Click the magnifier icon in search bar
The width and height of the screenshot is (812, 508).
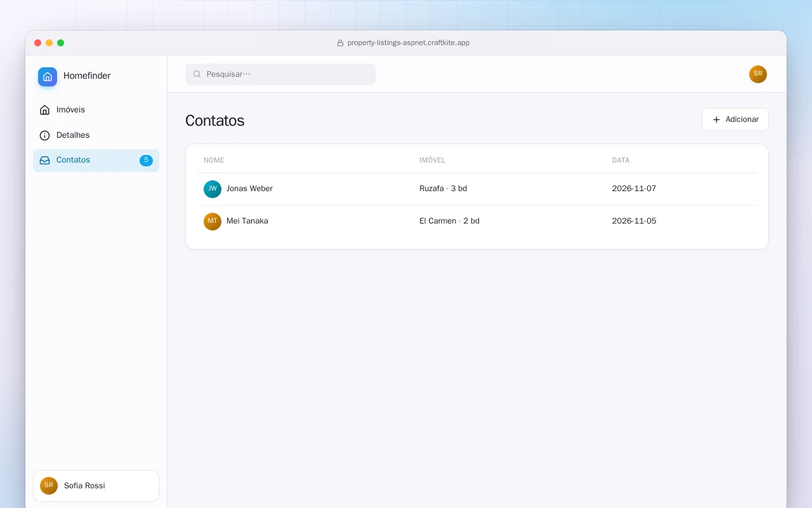197,74
